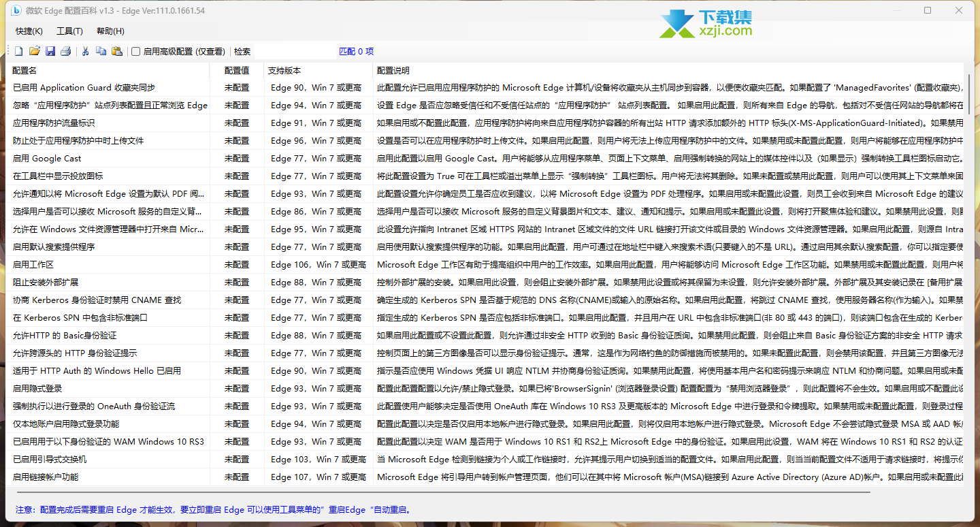Open the 工具(T) menu
The height and width of the screenshot is (527, 980).
coord(69,31)
